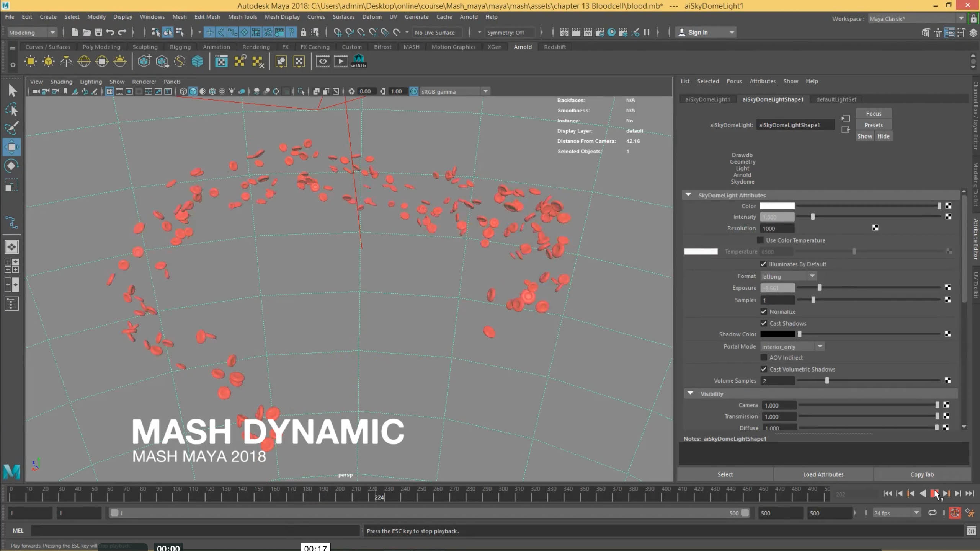Click the setAttr shelf icon
This screenshot has width=980, height=551.
point(358,61)
